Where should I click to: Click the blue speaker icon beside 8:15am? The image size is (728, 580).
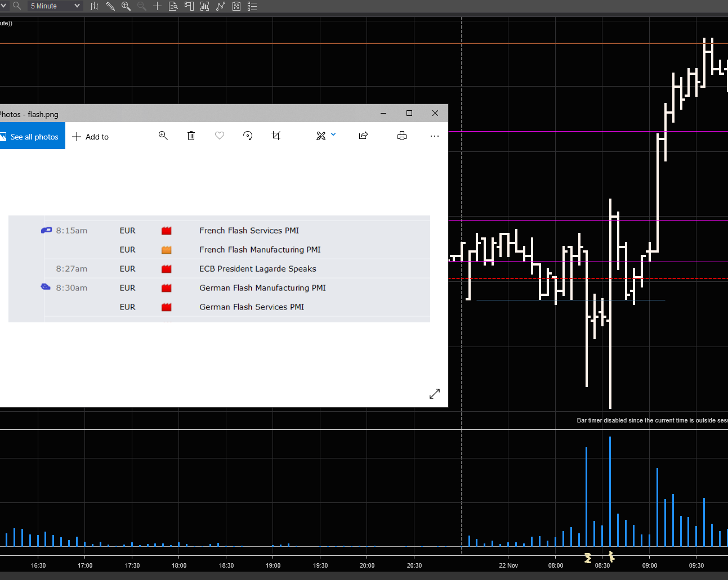(46, 230)
